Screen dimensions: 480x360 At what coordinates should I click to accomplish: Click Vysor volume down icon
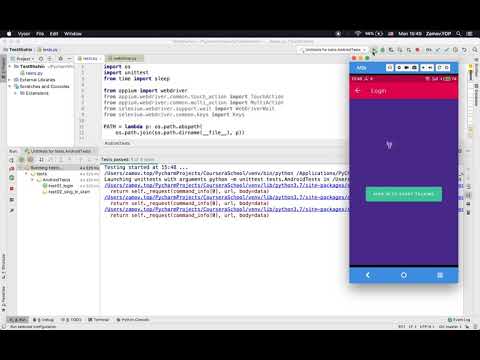point(423,68)
